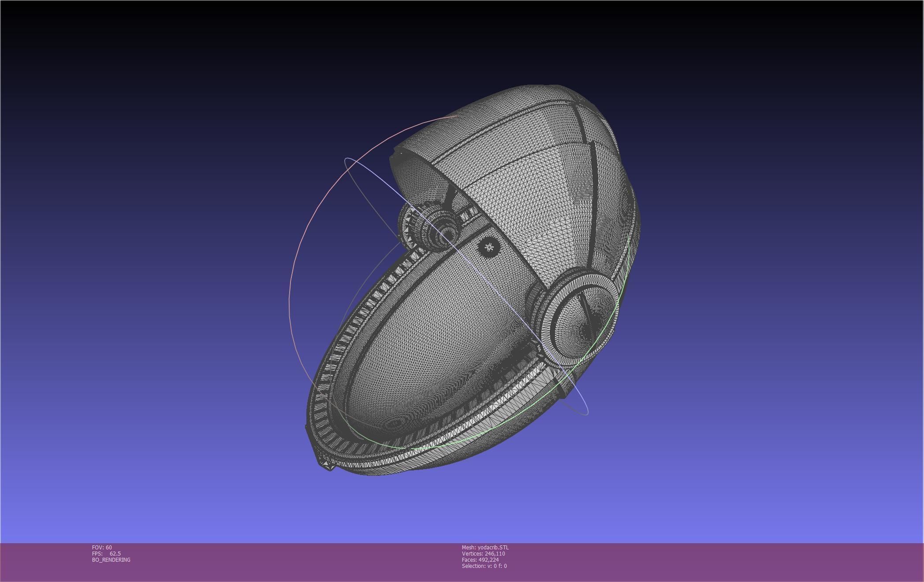This screenshot has height=582, width=924.
Task: Click the Vertices: 246,110 text
Action: [483, 553]
